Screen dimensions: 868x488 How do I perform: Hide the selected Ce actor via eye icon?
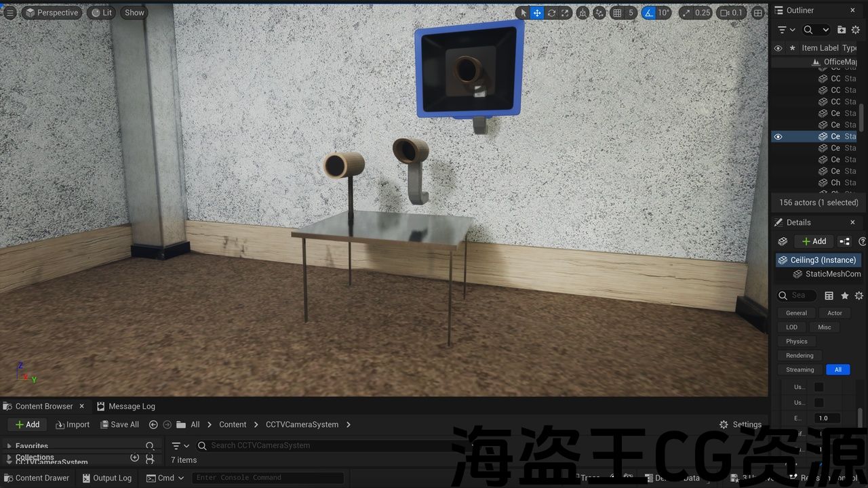pyautogui.click(x=778, y=136)
